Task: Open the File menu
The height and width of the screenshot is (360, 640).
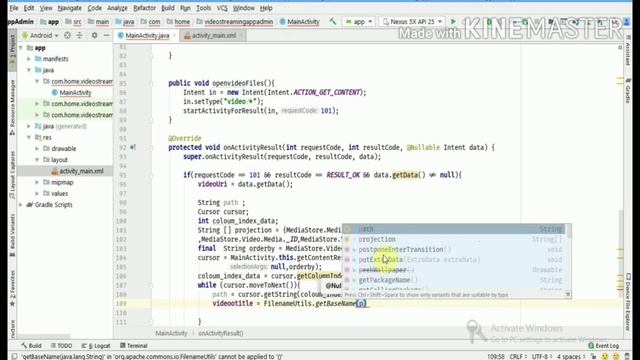Action: coord(13,8)
